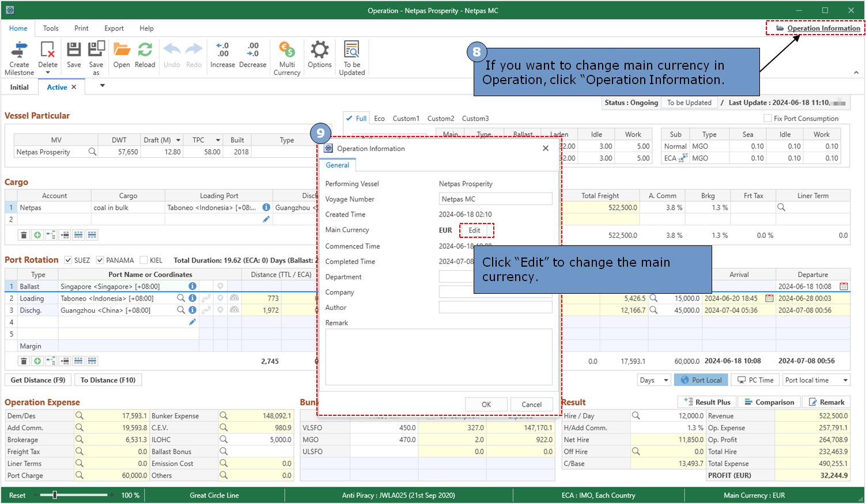Uncheck the SUEZ checkbox
The height and width of the screenshot is (504, 866).
[68, 260]
